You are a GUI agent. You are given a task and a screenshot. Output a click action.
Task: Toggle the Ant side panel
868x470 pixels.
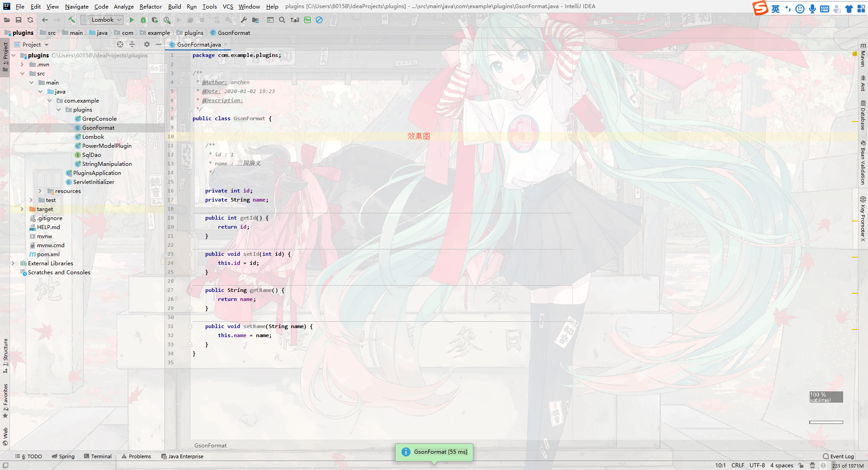click(863, 84)
